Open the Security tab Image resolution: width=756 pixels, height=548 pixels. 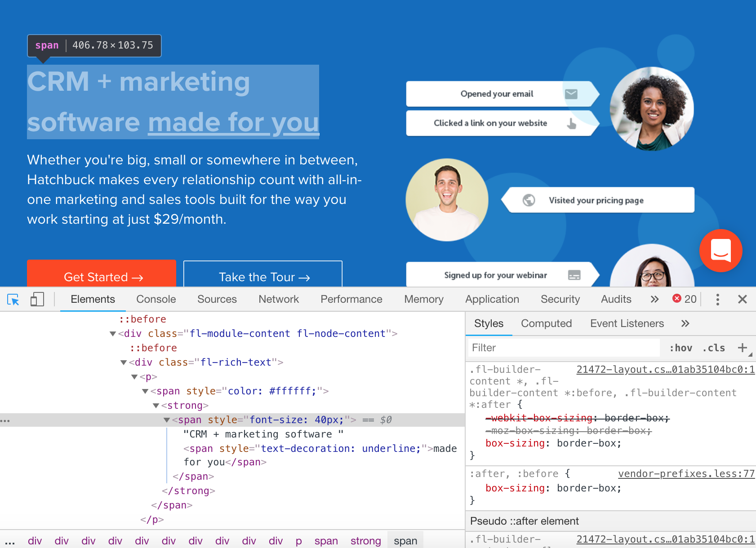(x=560, y=299)
